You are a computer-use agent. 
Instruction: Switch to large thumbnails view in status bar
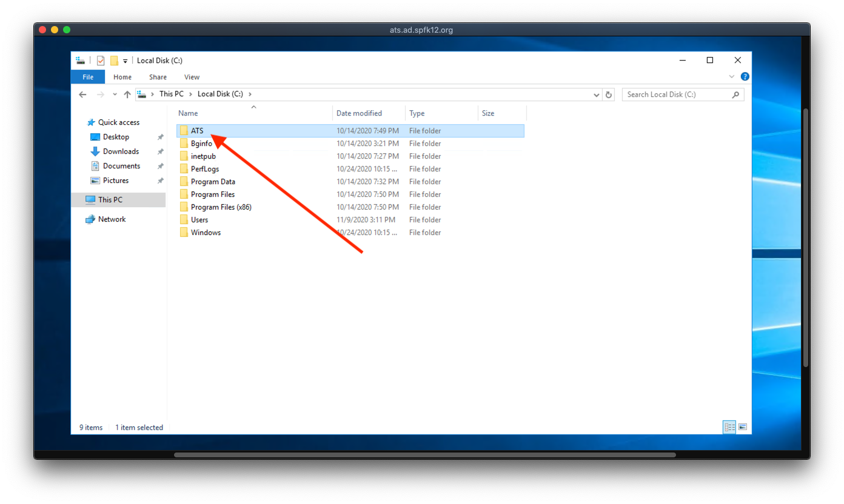[742, 427]
